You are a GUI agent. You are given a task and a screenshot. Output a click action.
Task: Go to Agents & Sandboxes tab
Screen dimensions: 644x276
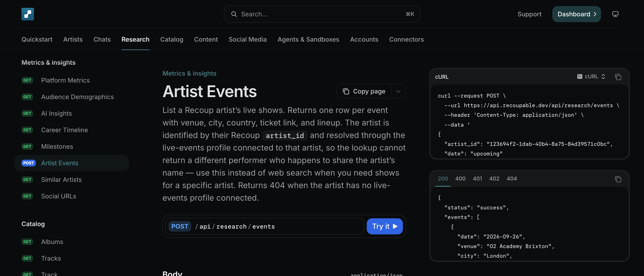308,39
